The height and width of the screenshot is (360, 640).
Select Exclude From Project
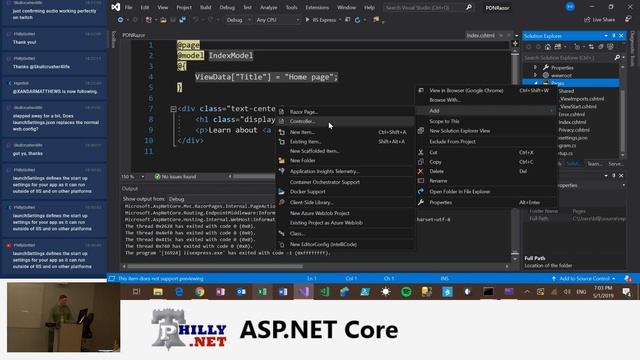click(x=486, y=142)
